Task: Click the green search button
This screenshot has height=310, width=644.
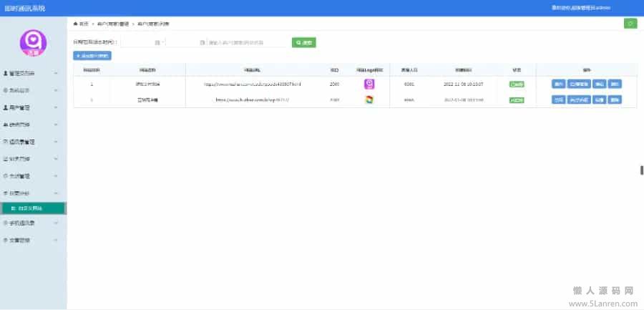Action: (304, 42)
